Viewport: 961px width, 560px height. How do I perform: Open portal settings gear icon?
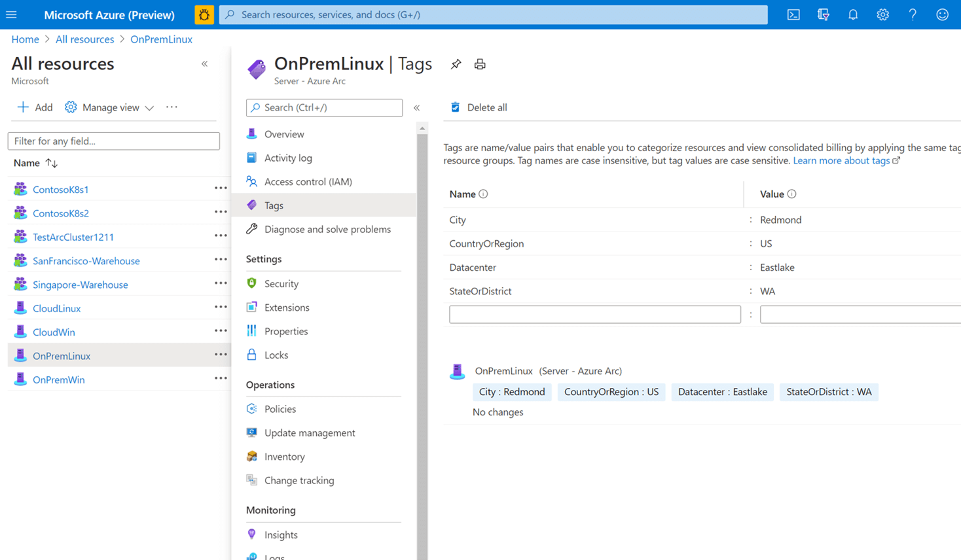pyautogui.click(x=882, y=14)
